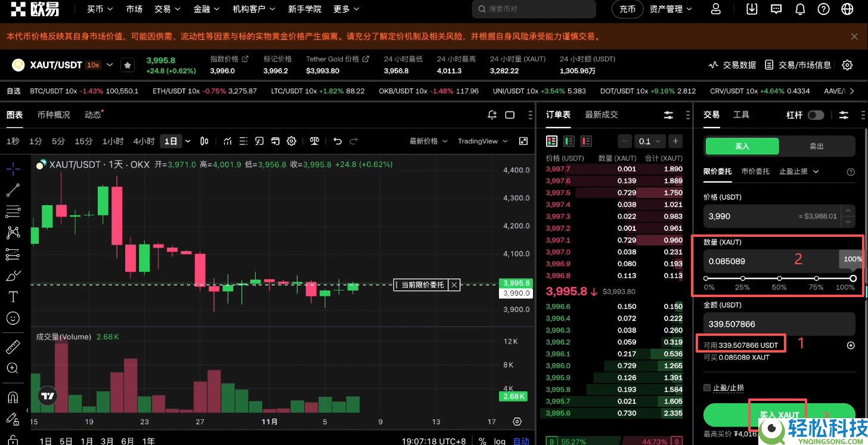
Task: Select the crosshair cursor tool
Action: coord(13,169)
